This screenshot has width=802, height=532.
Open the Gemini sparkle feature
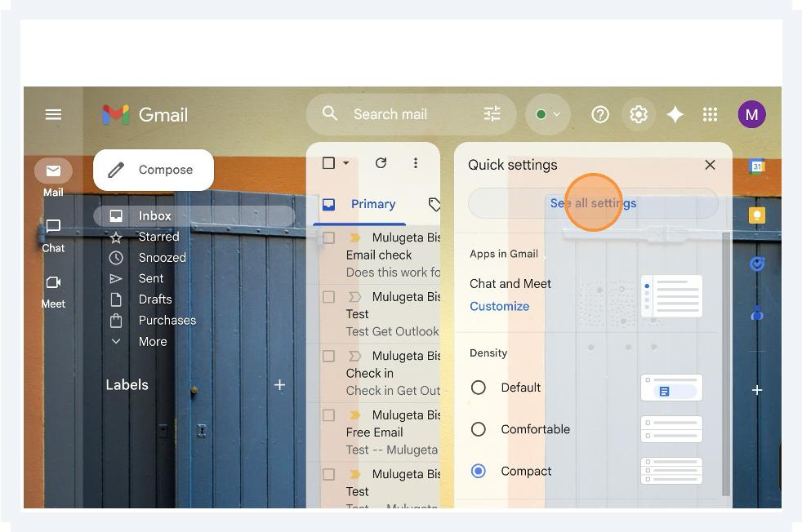point(675,114)
